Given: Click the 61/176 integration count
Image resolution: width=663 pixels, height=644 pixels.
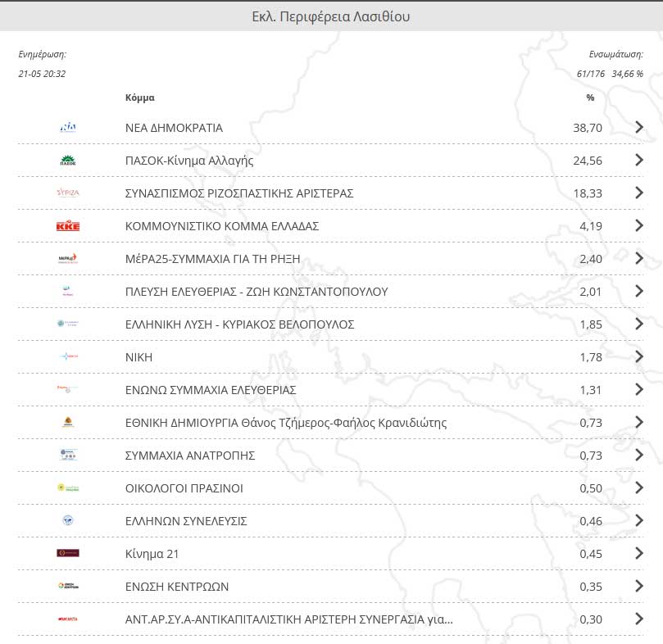Looking at the screenshot, I should [591, 74].
